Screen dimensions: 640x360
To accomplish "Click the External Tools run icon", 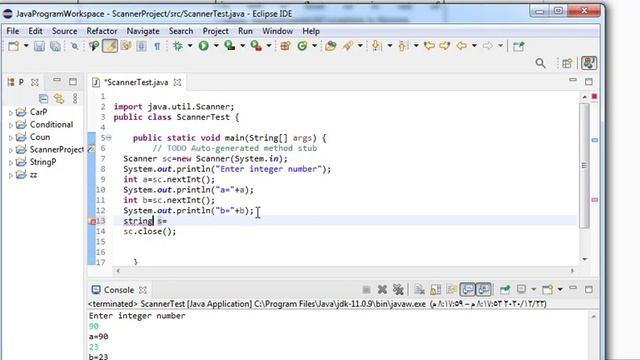I will coord(256,46).
